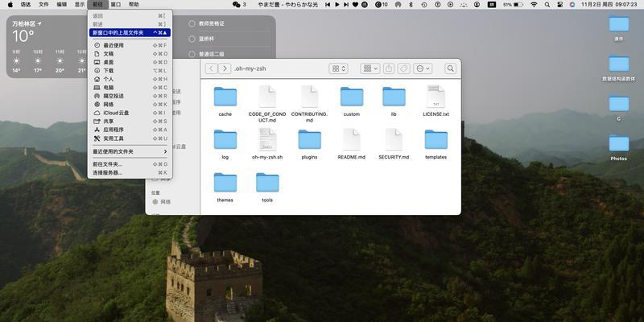Click 网络 in the Finder sidebar
The height and width of the screenshot is (322, 644).
pyautogui.click(x=162, y=202)
